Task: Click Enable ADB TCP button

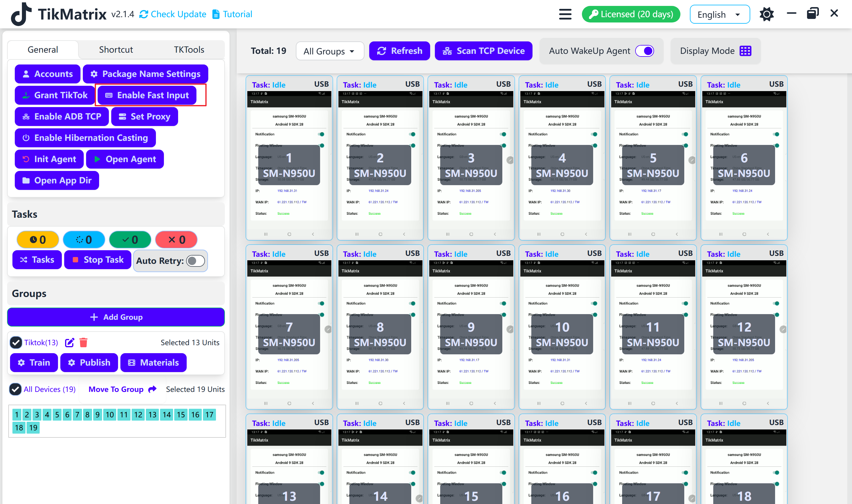Action: click(62, 117)
